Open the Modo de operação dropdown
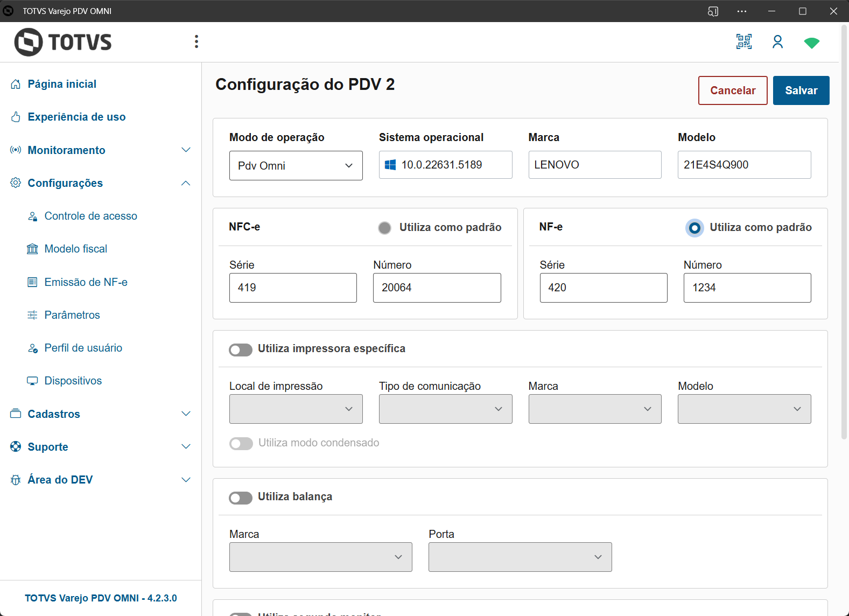This screenshot has height=616, width=849. [296, 166]
